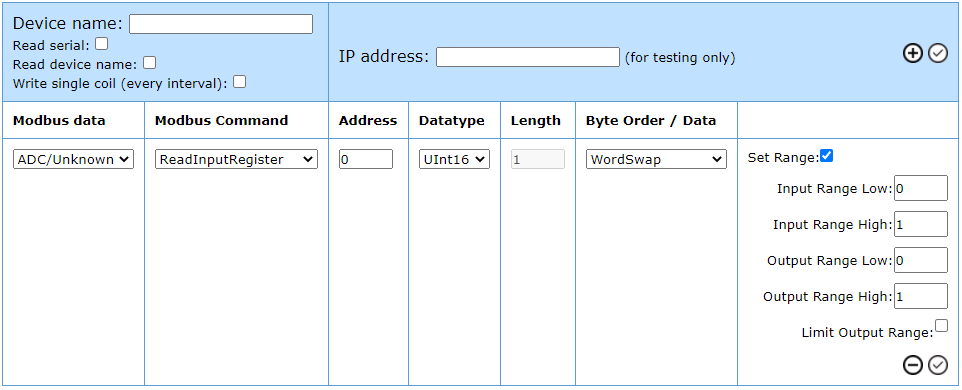Viewport: 962px width, 390px height.
Task: Click the Address column header
Action: (368, 121)
